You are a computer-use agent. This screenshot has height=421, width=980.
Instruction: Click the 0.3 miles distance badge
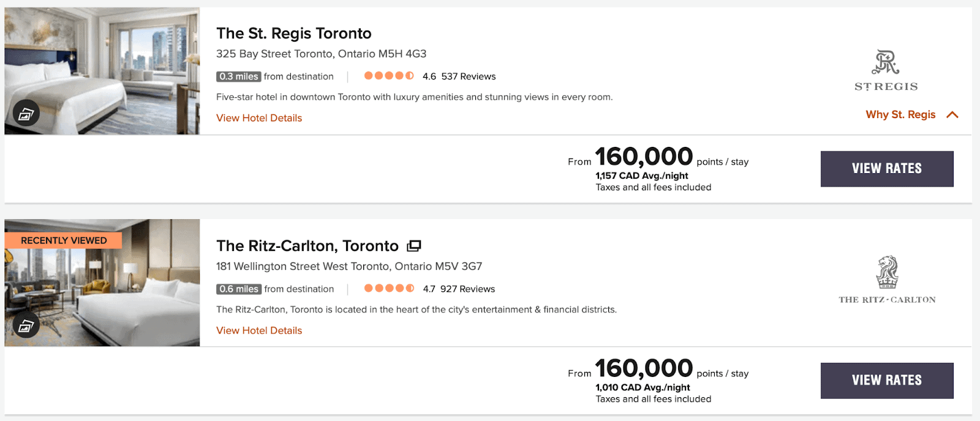[x=238, y=76]
